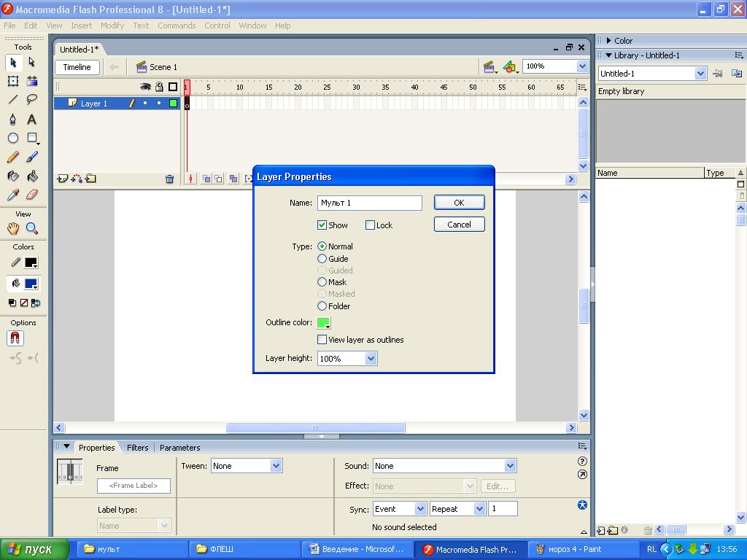Expand the stage zoom 100% dropdown
Viewport: 747px width, 560px height.
point(582,66)
